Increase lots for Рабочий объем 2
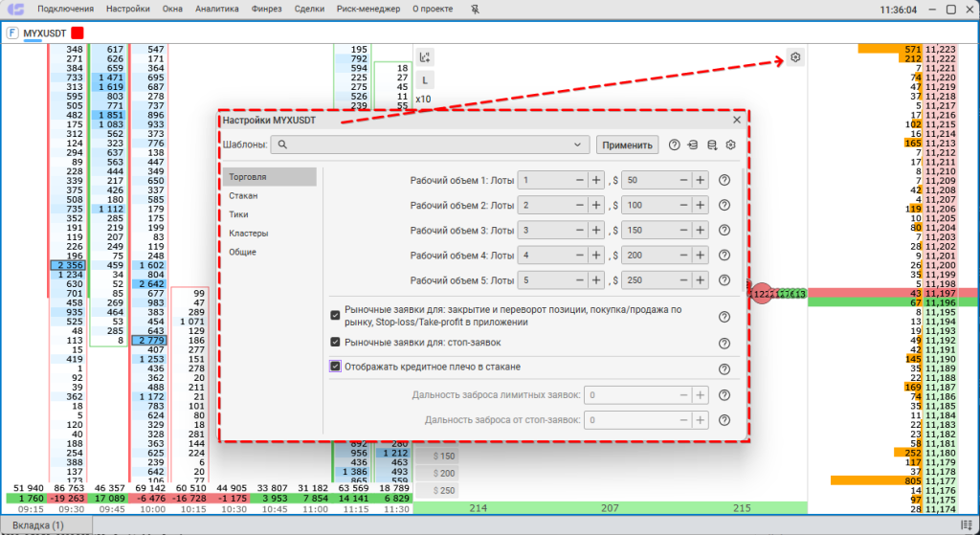 [x=595, y=205]
